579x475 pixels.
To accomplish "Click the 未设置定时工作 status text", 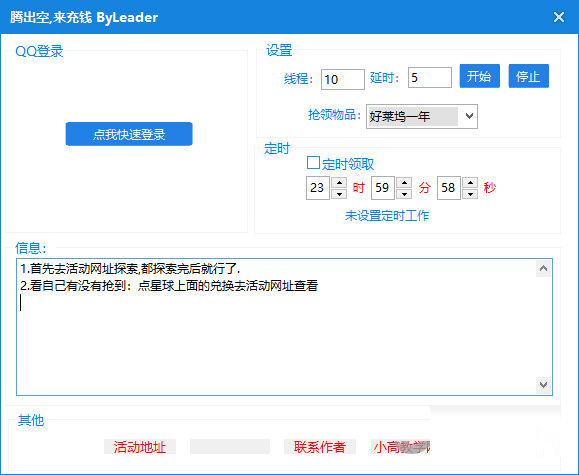I will [387, 216].
